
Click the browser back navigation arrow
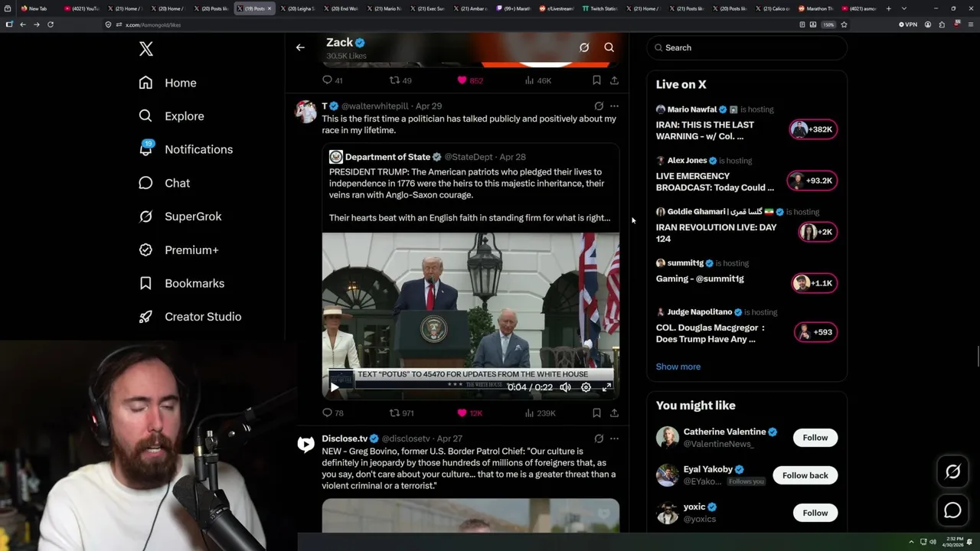click(23, 24)
